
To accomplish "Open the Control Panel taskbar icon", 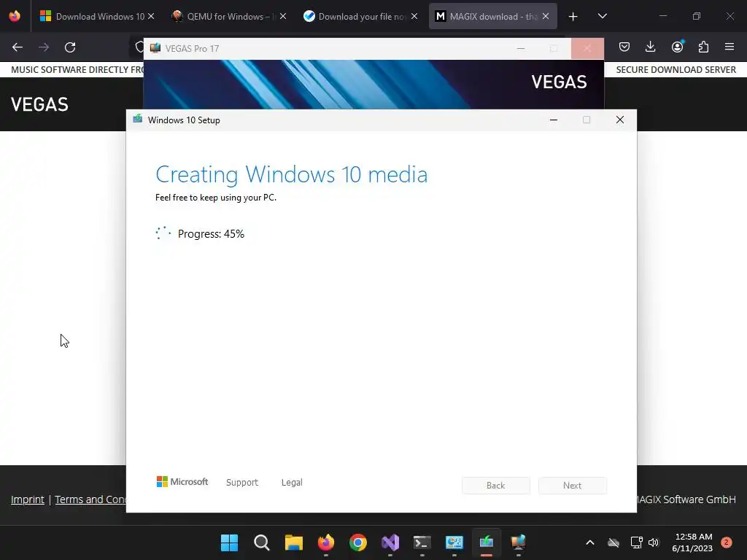I will 454,542.
